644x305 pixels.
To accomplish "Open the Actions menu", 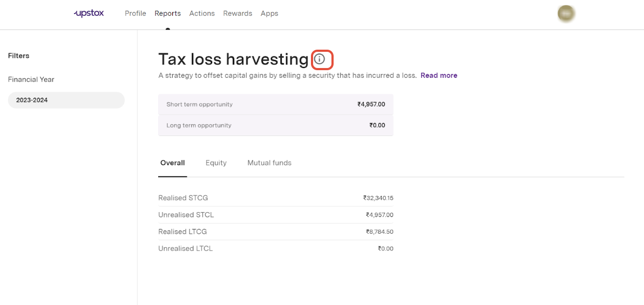I will pos(202,13).
